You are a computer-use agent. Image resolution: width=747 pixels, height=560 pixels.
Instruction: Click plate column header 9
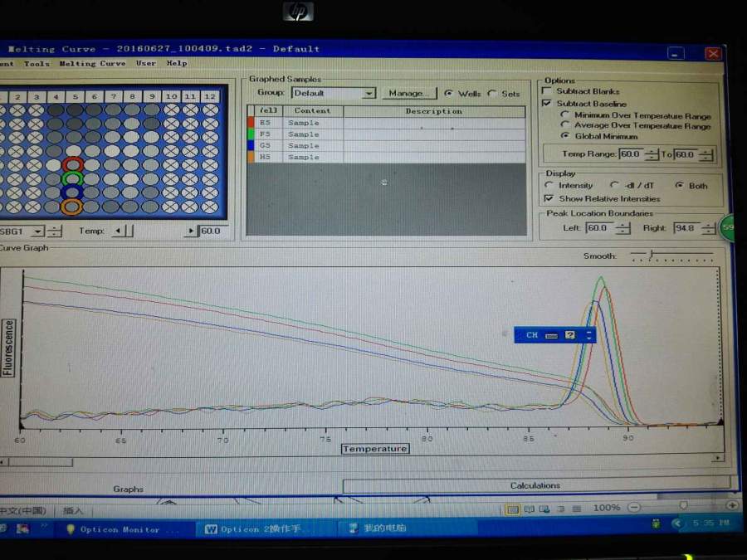click(x=152, y=96)
